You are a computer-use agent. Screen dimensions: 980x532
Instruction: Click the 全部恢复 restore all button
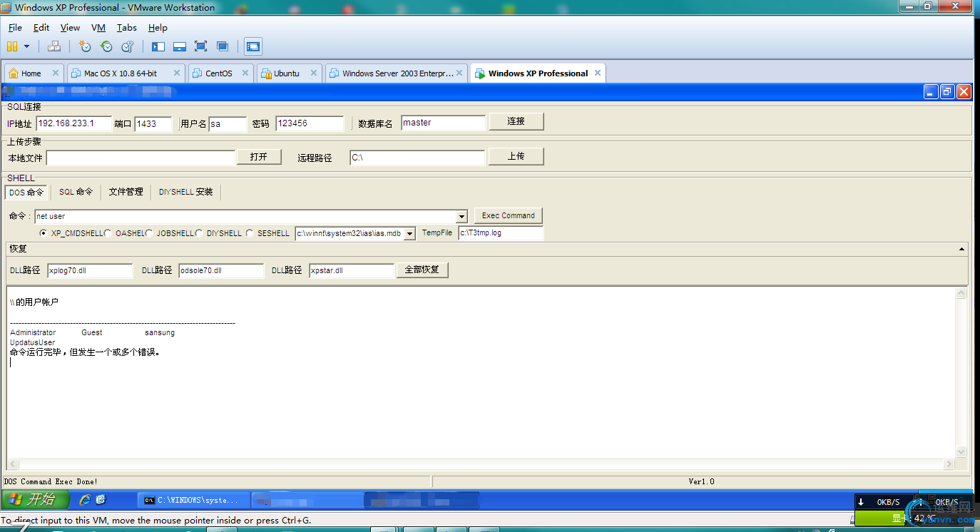point(422,270)
